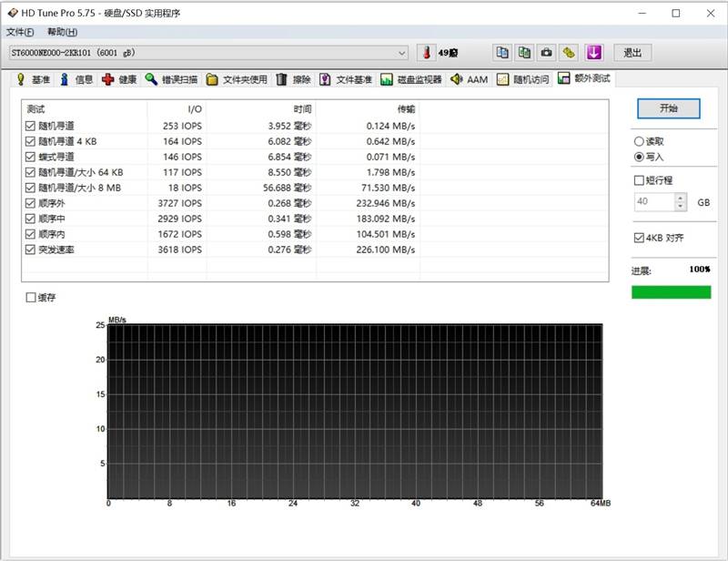This screenshot has height=561, width=728.
Task: Uncheck the 随机寻道 4 KB test
Action: (30, 141)
